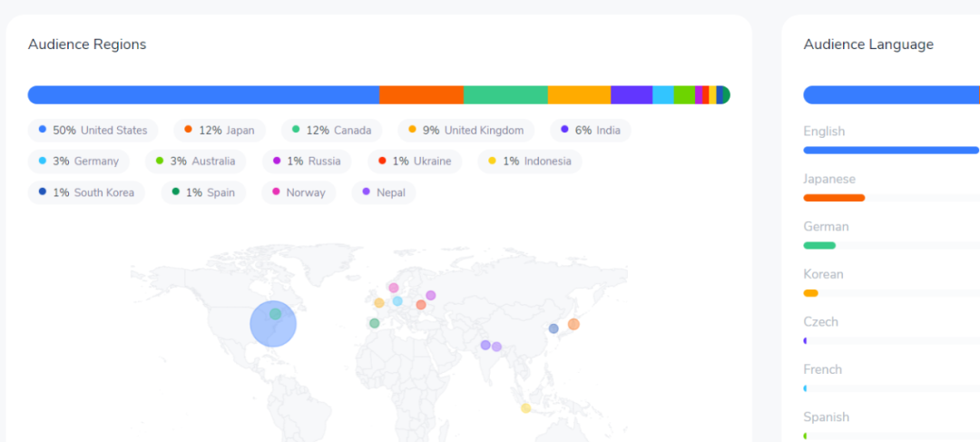Click the purple India segment in the regions bar

pos(632,95)
